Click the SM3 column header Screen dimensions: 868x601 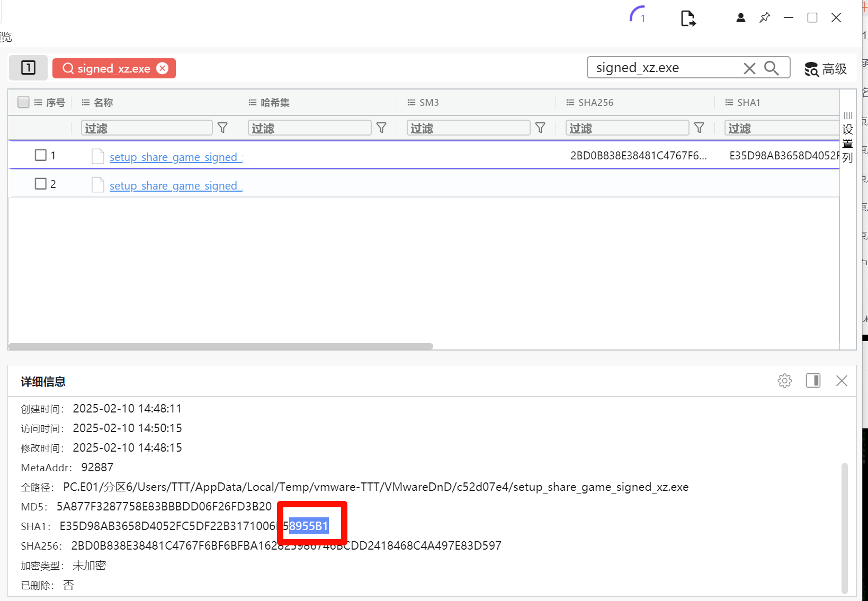[x=423, y=102]
